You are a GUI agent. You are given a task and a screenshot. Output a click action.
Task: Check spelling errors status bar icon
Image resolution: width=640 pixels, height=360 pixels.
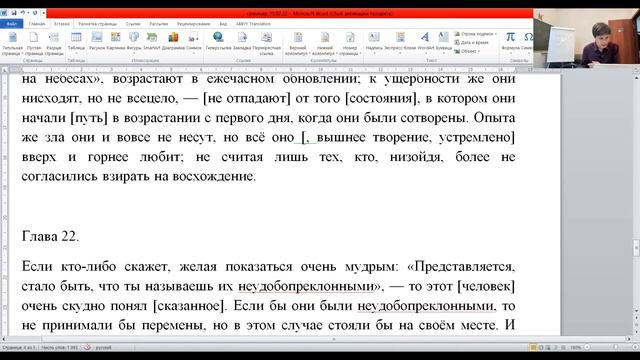[87, 348]
